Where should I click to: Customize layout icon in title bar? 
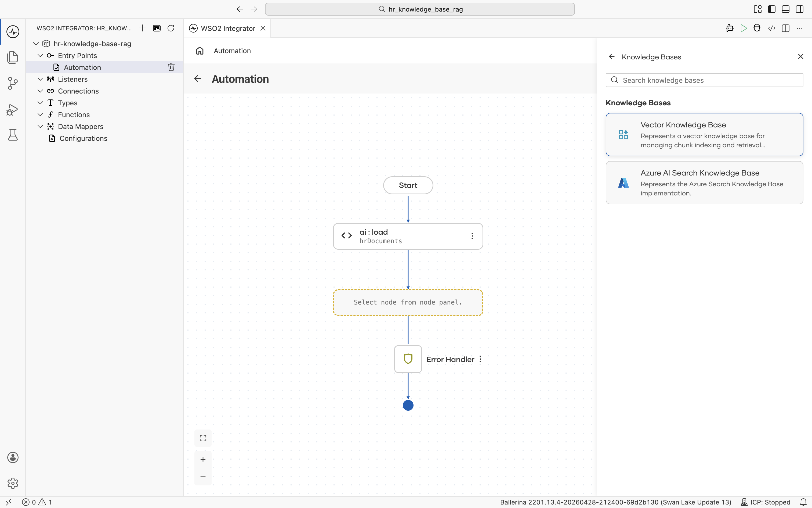[x=758, y=9]
